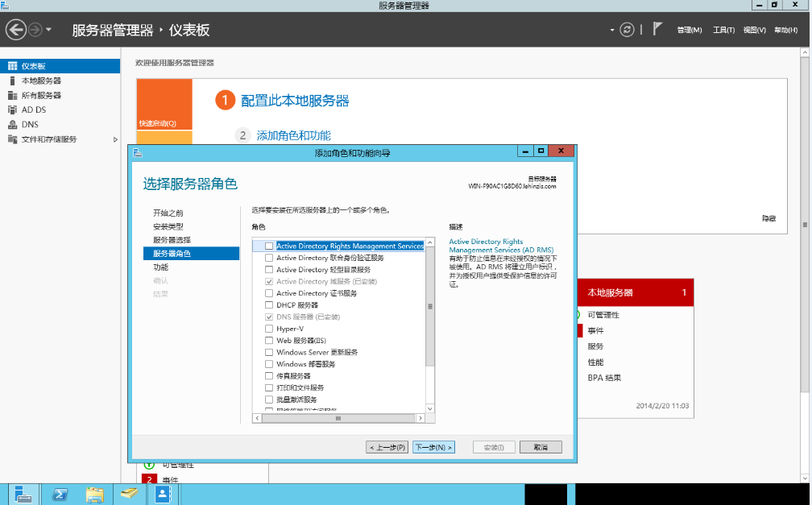Screen dimensions: 812x505
Task: Click the Server Manager title bar app icon
Action: click(x=5, y=5)
